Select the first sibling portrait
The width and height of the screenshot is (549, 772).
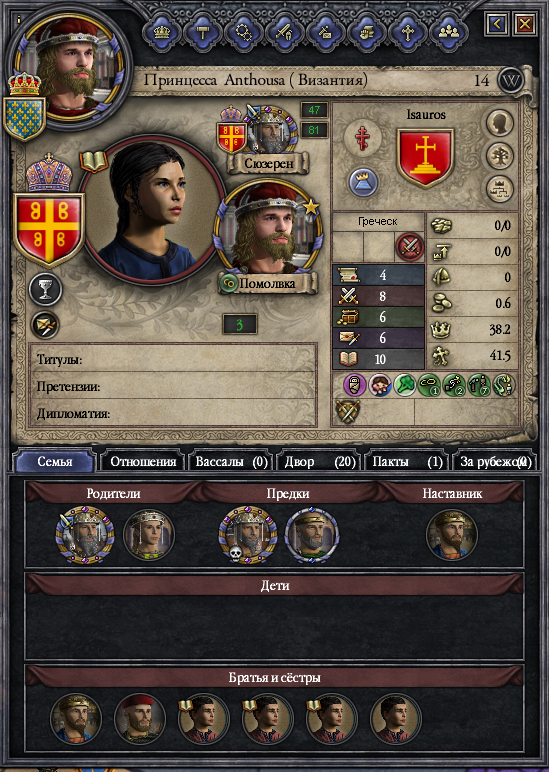coord(76,719)
